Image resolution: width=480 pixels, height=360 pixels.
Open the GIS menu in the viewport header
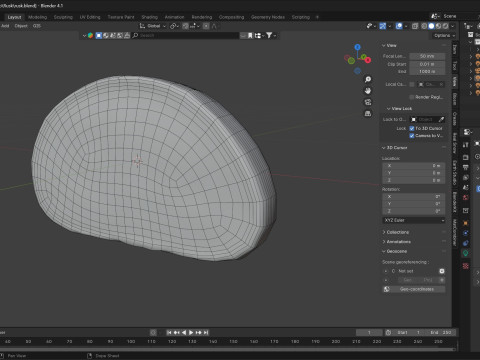pos(37,26)
